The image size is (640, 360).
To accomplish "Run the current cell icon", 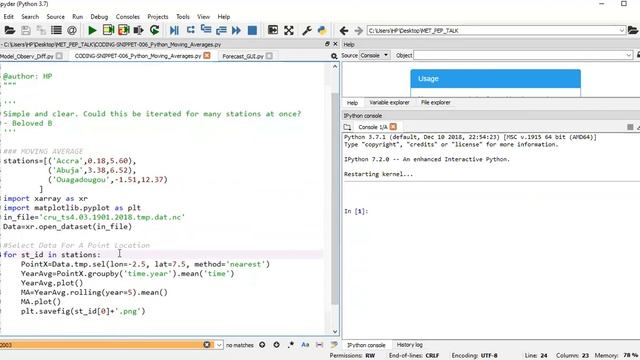I will (x=108, y=30).
